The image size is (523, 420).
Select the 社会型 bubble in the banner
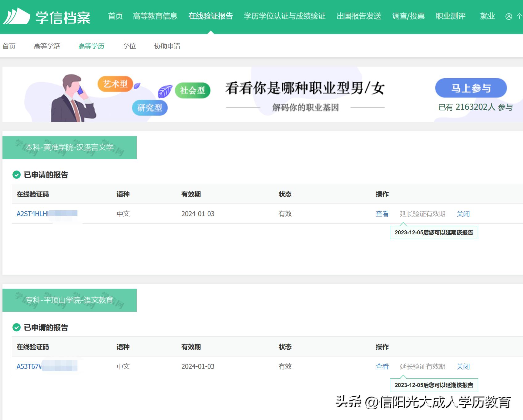tap(192, 90)
